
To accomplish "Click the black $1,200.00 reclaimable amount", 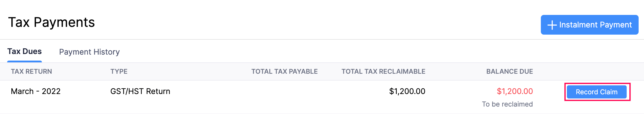I will point(407,91).
